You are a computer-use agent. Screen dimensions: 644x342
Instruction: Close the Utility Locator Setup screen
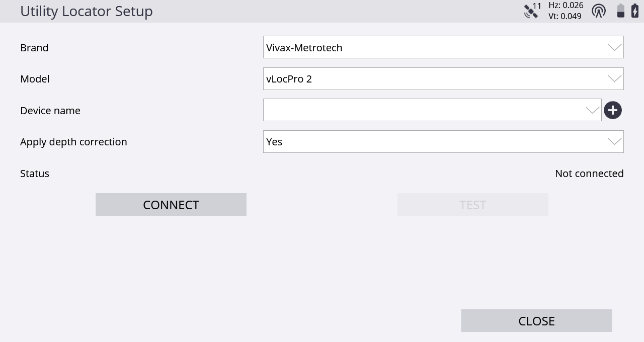(537, 321)
